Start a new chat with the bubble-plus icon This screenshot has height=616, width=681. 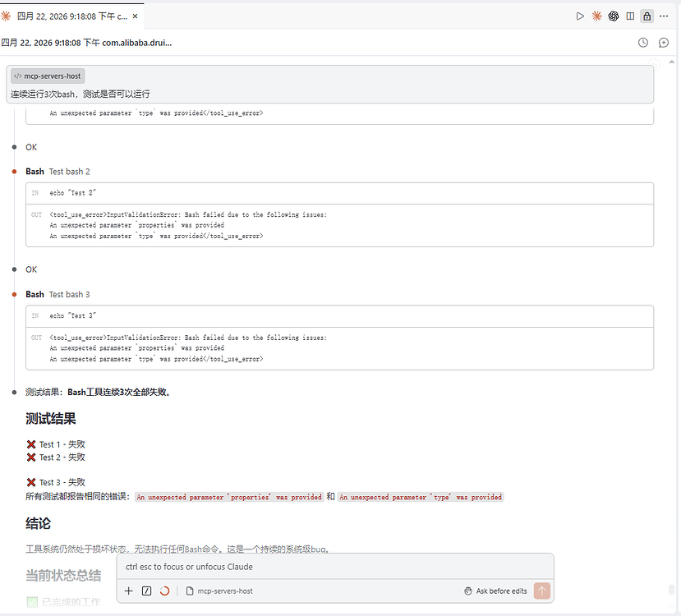tap(664, 43)
